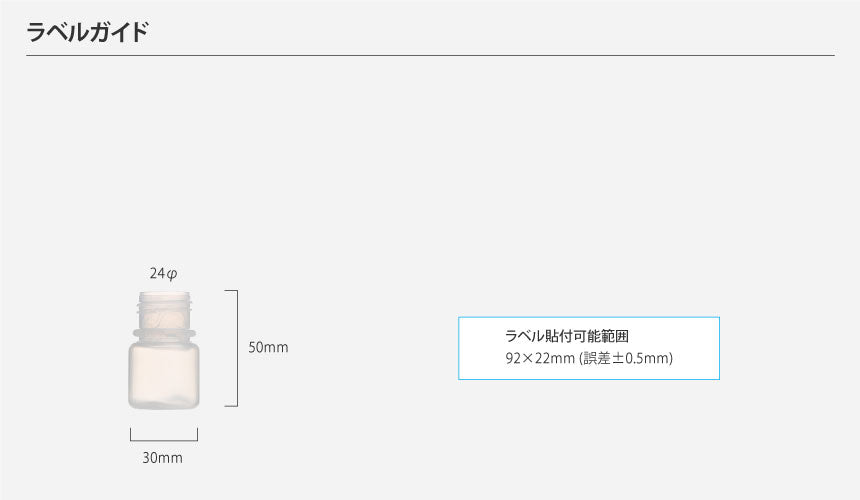Click the 24φ diameter label
The width and height of the screenshot is (860, 500).
[x=164, y=273]
